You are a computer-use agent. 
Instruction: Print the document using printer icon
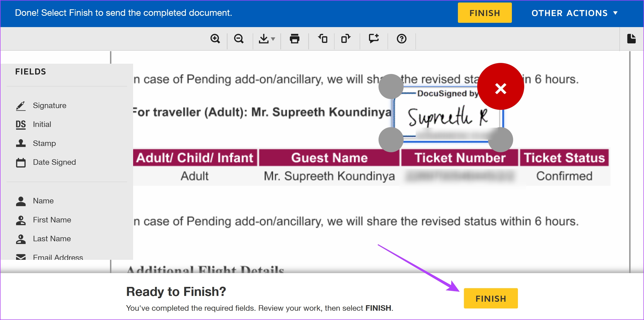pos(294,39)
